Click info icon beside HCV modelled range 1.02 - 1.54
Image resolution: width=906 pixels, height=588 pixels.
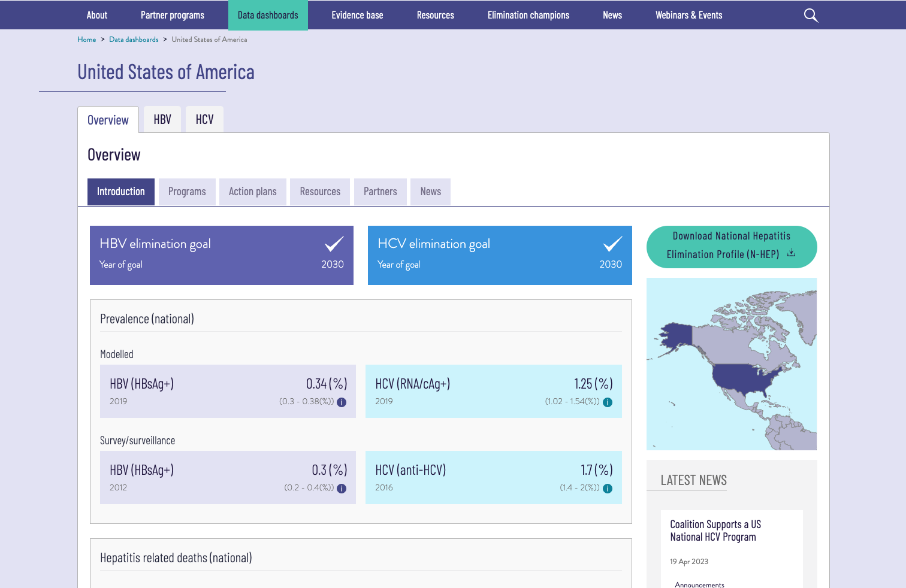[608, 402]
